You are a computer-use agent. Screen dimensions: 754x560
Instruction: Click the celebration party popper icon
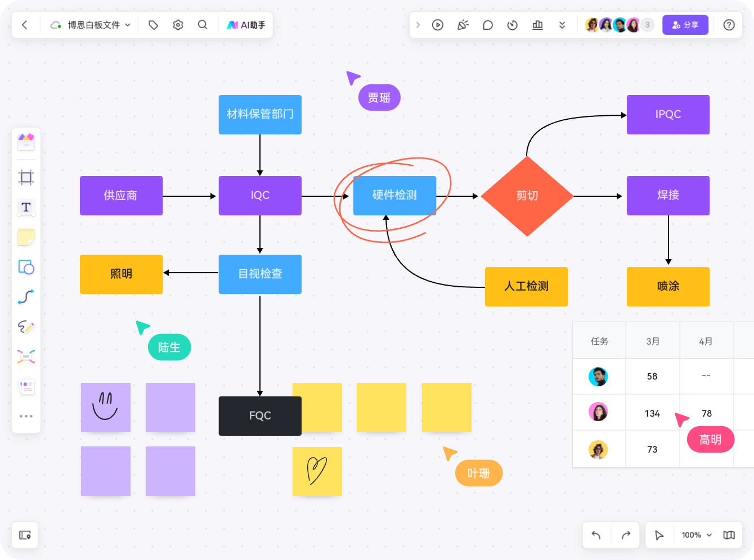tap(463, 25)
